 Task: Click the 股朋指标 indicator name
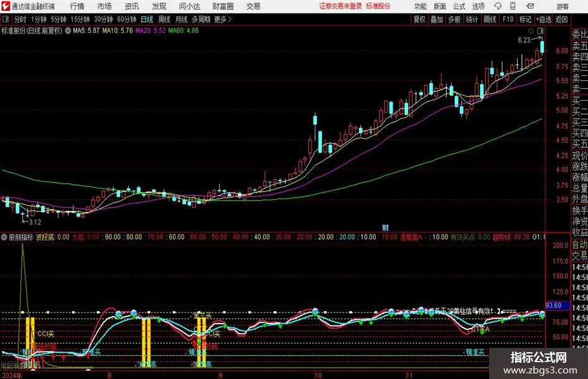[x=21, y=236]
